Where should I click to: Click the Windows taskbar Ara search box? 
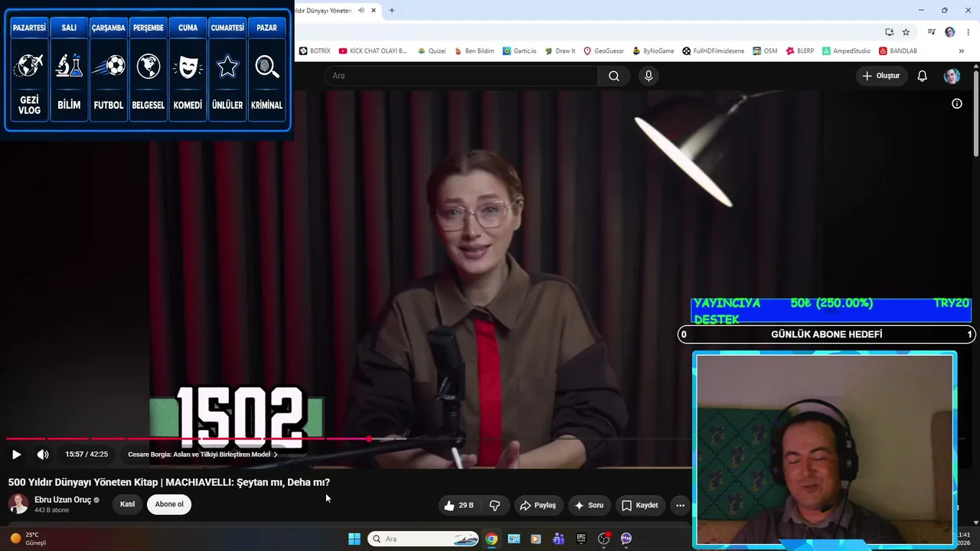point(423,539)
